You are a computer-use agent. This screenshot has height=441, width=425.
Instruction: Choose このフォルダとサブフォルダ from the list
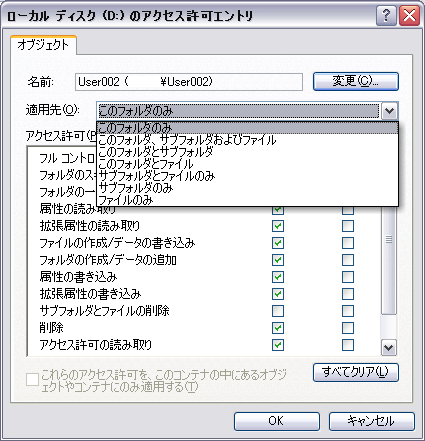[x=247, y=152]
